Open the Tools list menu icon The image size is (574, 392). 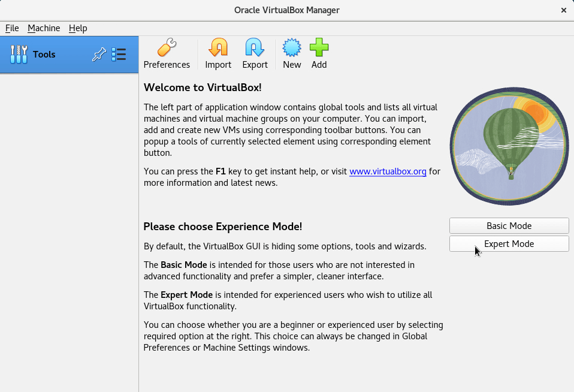pos(119,55)
